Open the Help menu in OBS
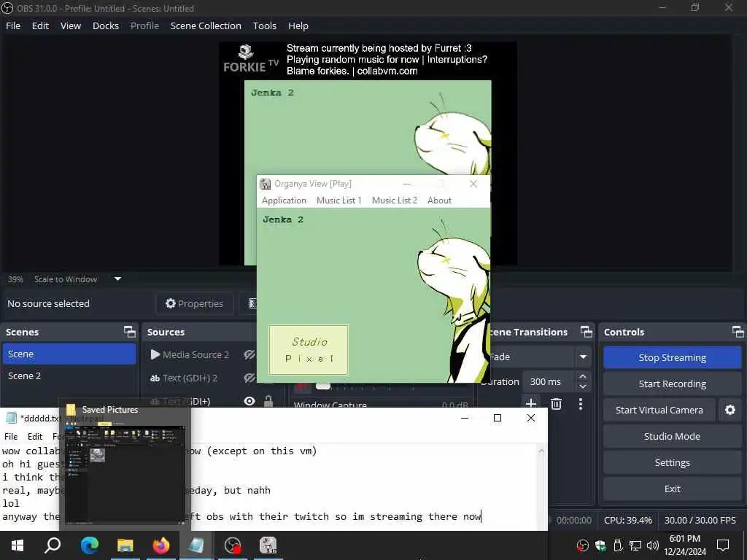The height and width of the screenshot is (560, 747). [x=298, y=26]
